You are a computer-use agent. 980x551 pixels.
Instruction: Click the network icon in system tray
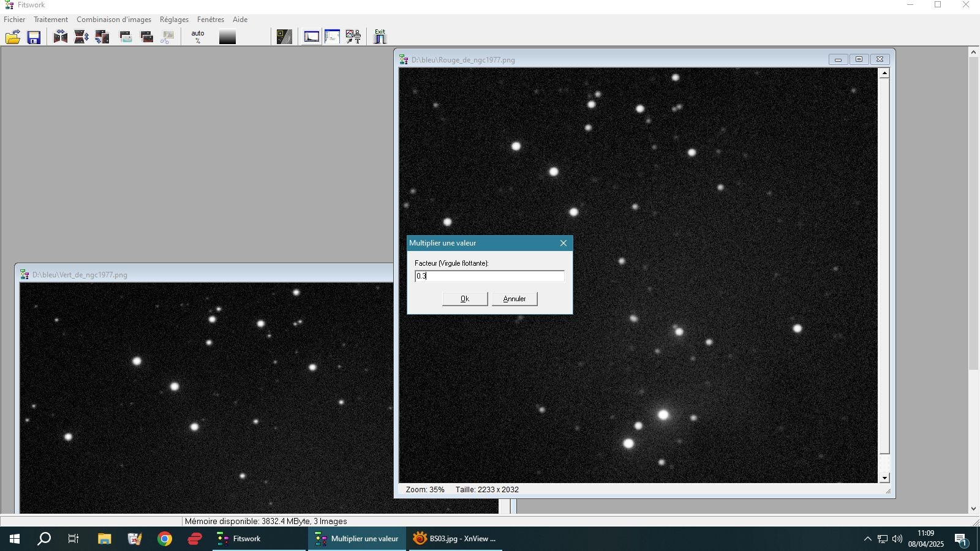point(883,539)
